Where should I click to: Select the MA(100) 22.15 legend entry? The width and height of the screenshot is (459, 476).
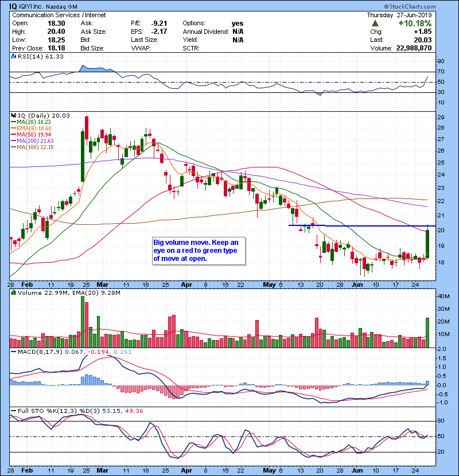pos(32,147)
